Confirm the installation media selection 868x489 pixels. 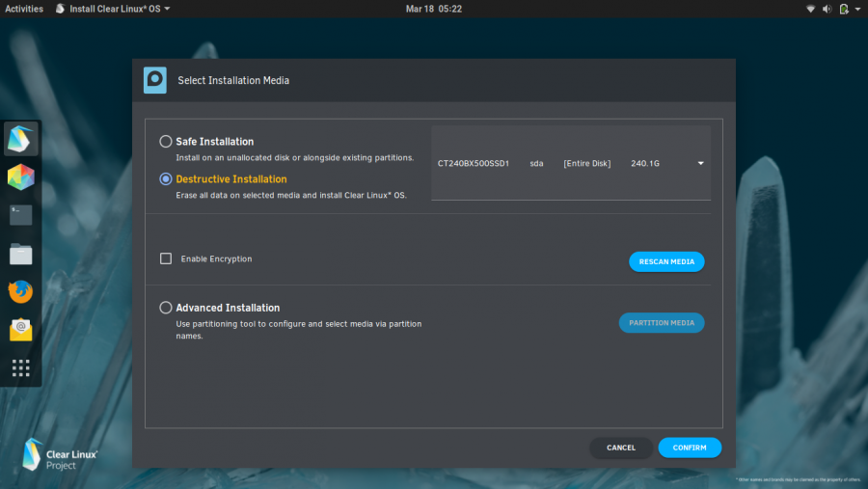point(690,448)
